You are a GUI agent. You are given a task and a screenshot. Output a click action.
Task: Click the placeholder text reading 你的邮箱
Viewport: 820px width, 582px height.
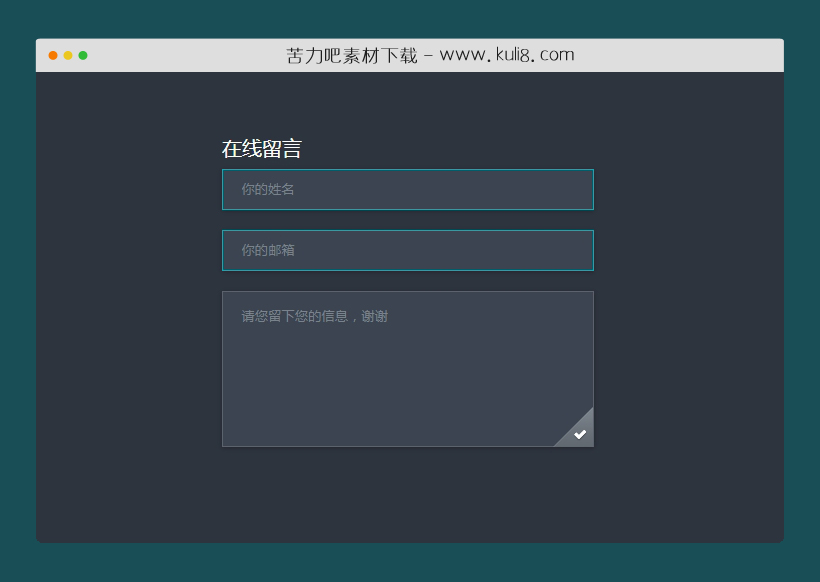[266, 250]
